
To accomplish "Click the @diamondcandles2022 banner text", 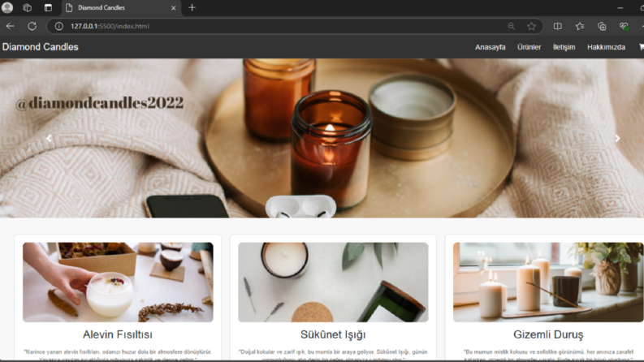I will [99, 103].
